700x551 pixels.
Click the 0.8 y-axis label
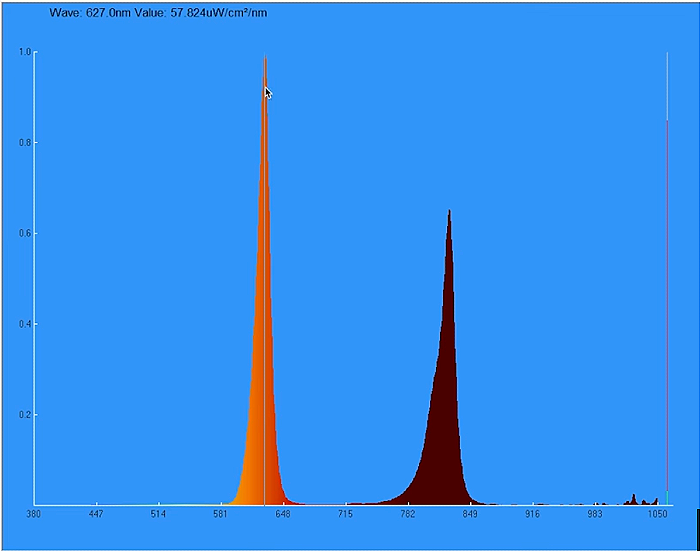pos(25,143)
